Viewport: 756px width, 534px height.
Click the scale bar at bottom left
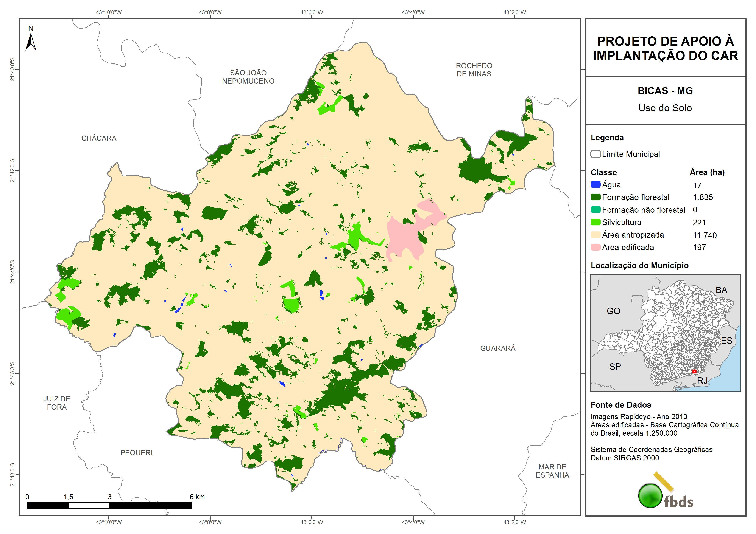coord(109,506)
